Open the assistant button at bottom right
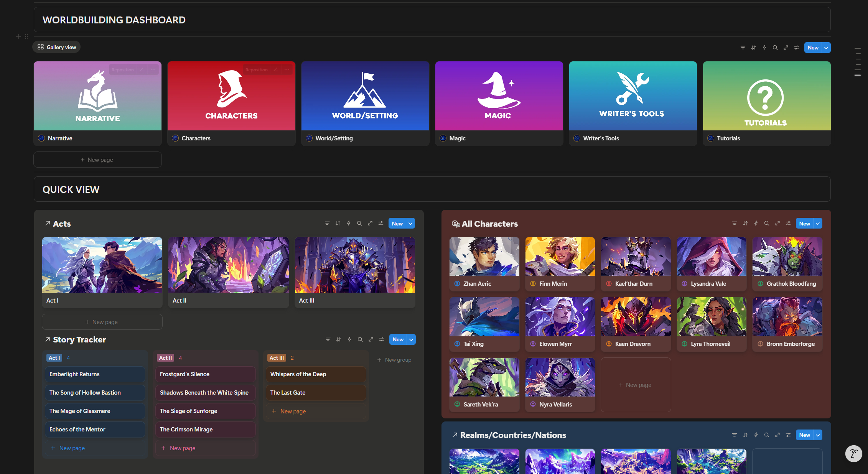The width and height of the screenshot is (868, 474). pos(853,454)
